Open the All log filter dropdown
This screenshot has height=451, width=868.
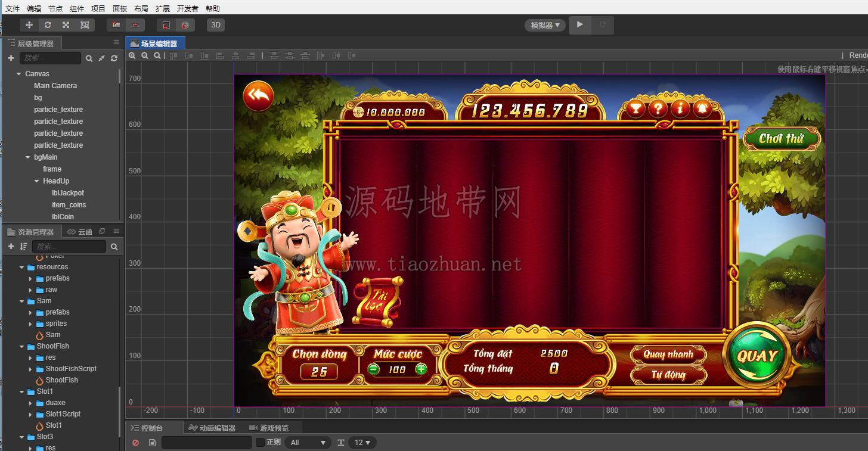click(x=308, y=443)
